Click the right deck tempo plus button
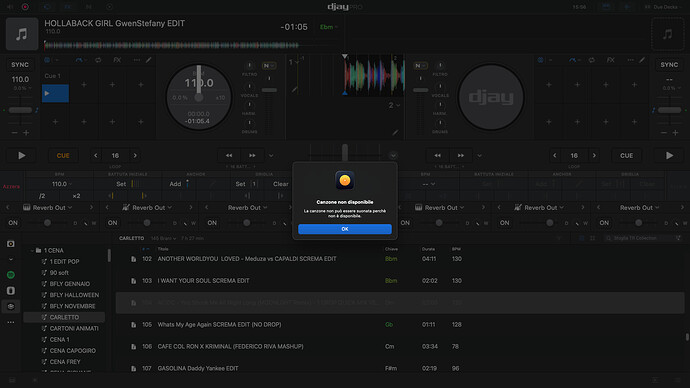Image resolution: width=690 pixels, height=388 pixels. [x=675, y=132]
